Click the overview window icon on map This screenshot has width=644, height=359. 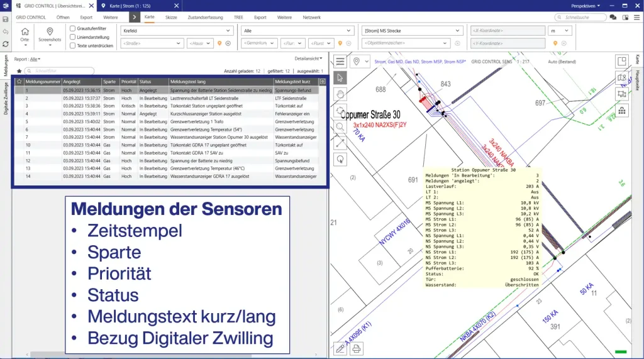(x=622, y=61)
